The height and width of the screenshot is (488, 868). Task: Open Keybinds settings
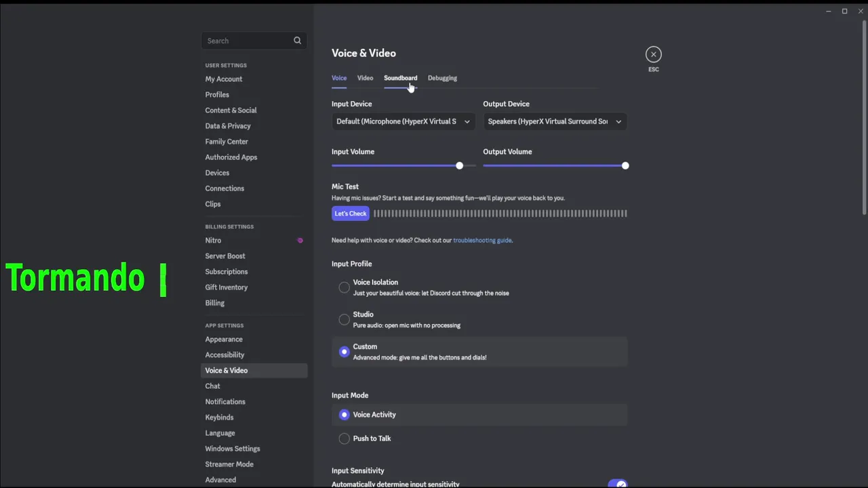219,418
